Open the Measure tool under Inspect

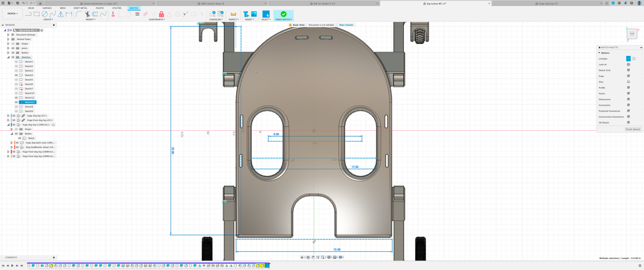click(233, 14)
